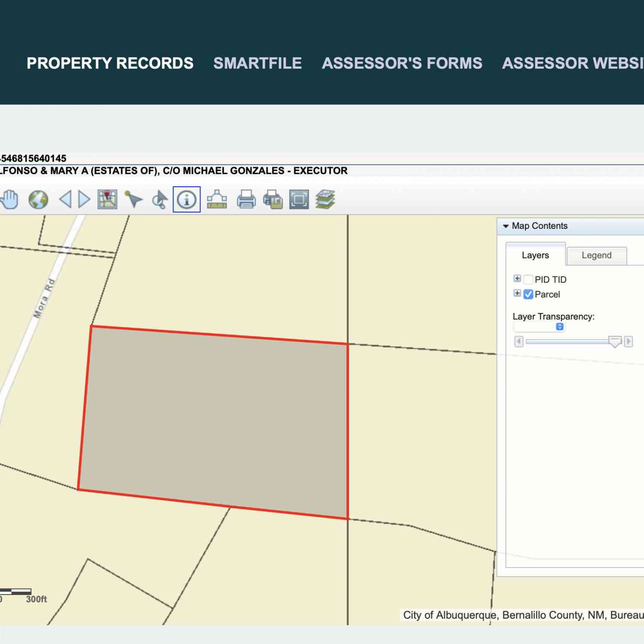Uncheck the Parcel layer checkbox
The width and height of the screenshot is (644, 644).
coord(529,295)
